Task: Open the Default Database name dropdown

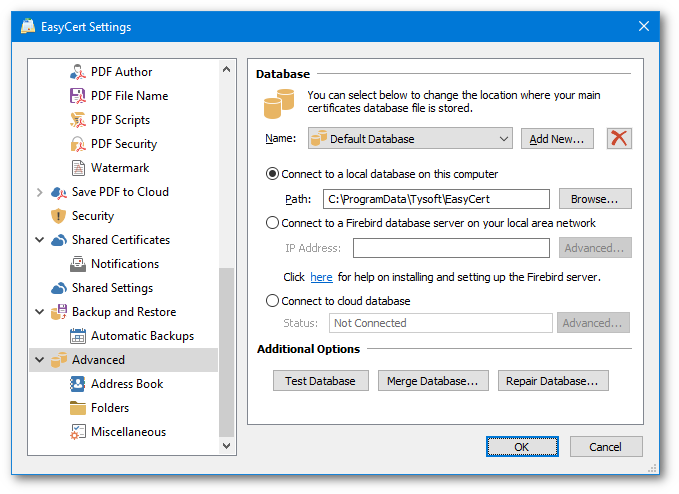Action: (x=410, y=139)
